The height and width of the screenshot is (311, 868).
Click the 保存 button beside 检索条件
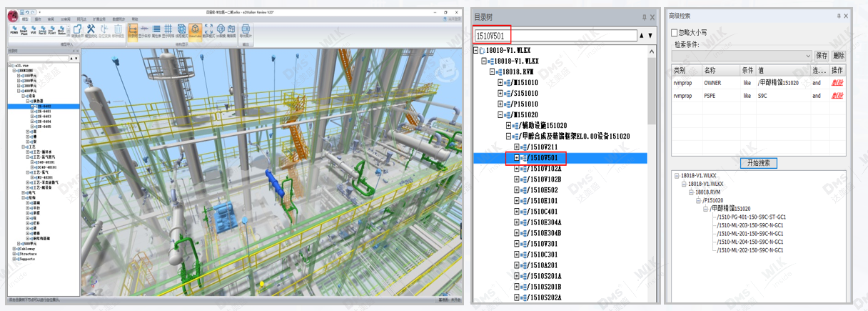click(x=822, y=55)
